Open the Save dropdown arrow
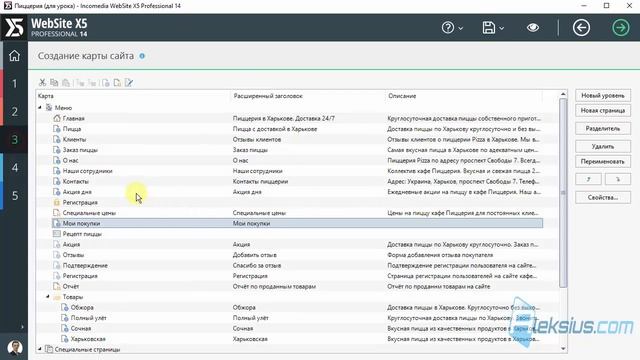Viewport: 640px width, 360px height. pos(502,28)
